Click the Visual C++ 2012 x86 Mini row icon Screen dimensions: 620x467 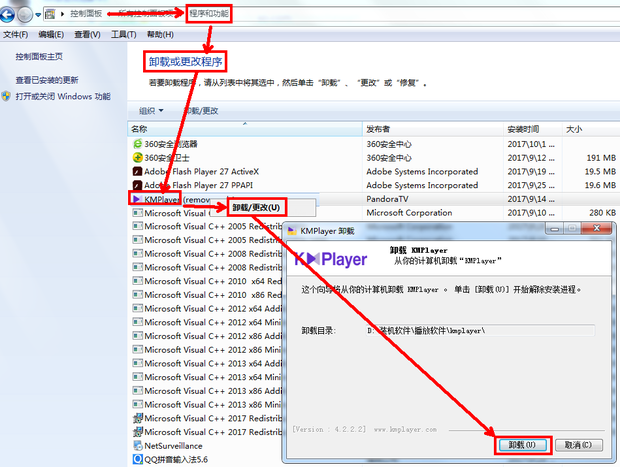pos(137,350)
